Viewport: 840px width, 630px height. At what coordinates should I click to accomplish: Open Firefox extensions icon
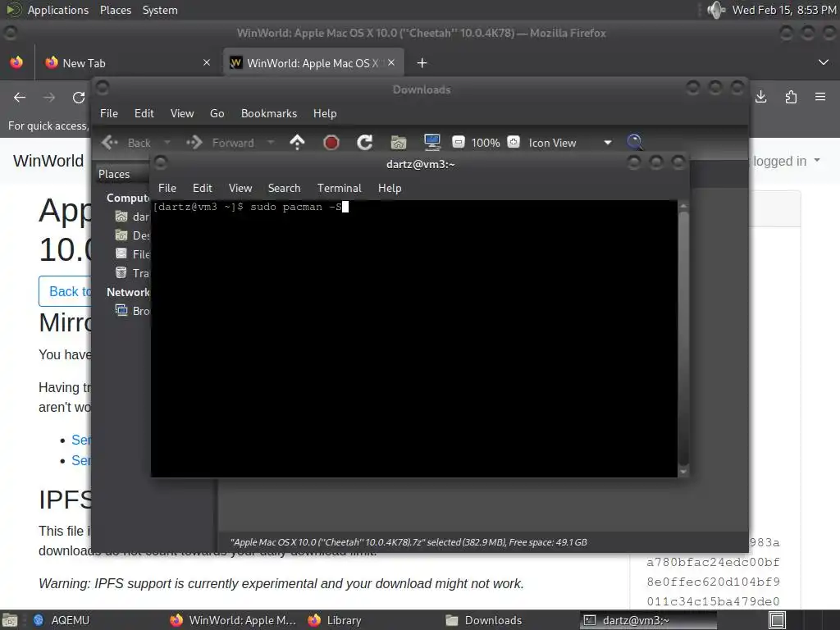pyautogui.click(x=791, y=97)
